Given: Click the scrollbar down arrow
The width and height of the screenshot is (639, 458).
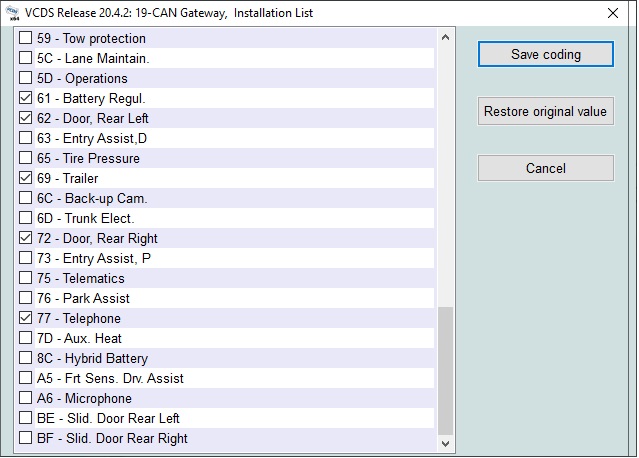Looking at the screenshot, I should tap(445, 443).
